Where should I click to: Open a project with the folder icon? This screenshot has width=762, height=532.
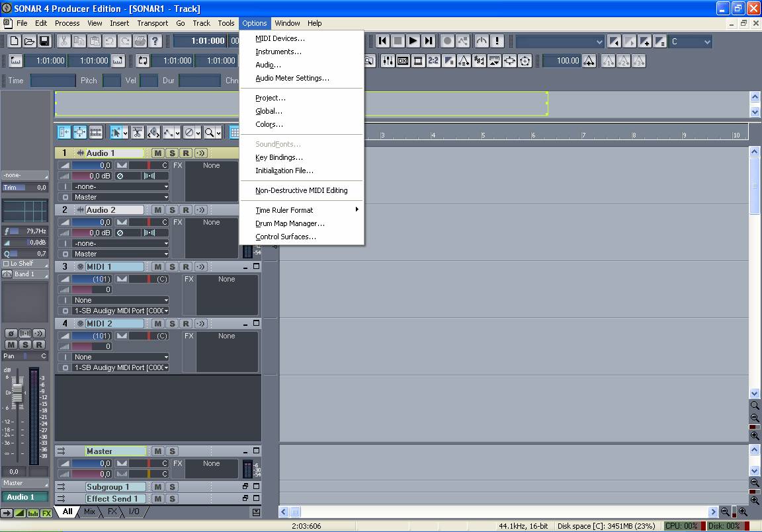[30, 41]
